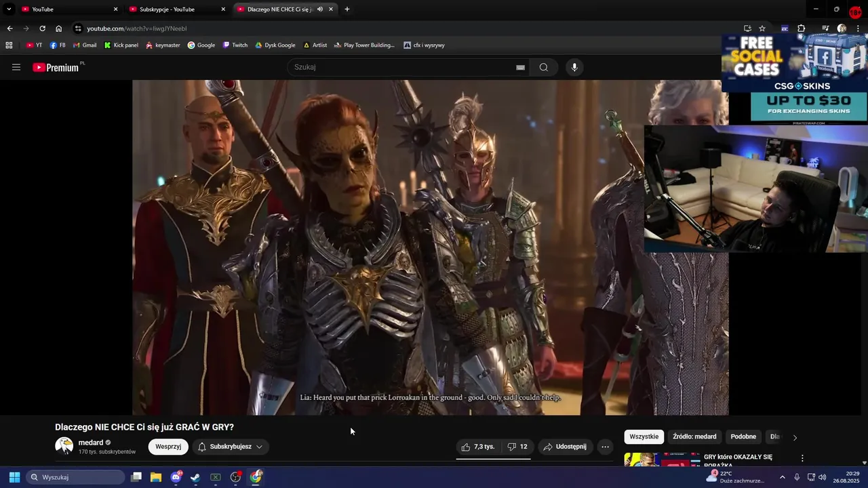This screenshot has height=488, width=868.
Task: Open the YouTube guide hamburger menu
Action: (16, 67)
